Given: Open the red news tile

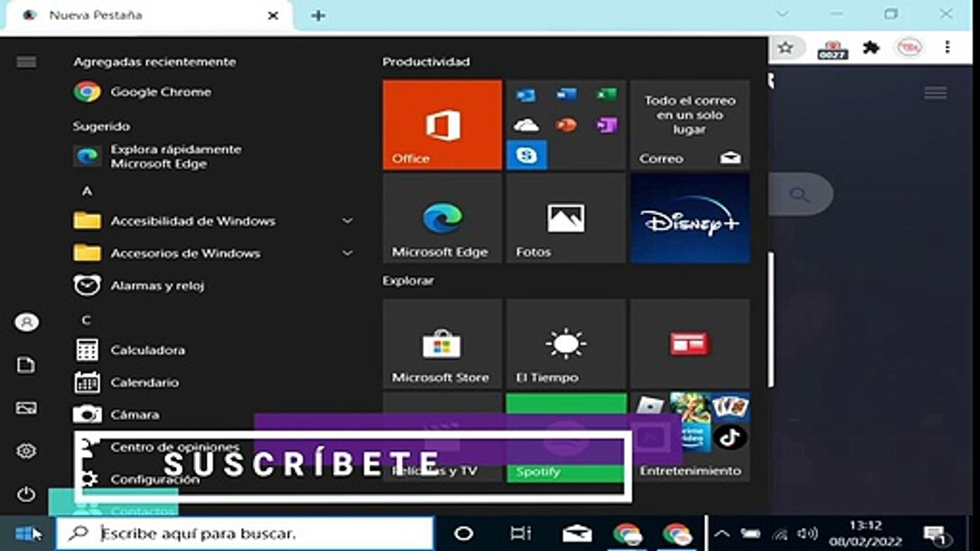Looking at the screenshot, I should [690, 344].
